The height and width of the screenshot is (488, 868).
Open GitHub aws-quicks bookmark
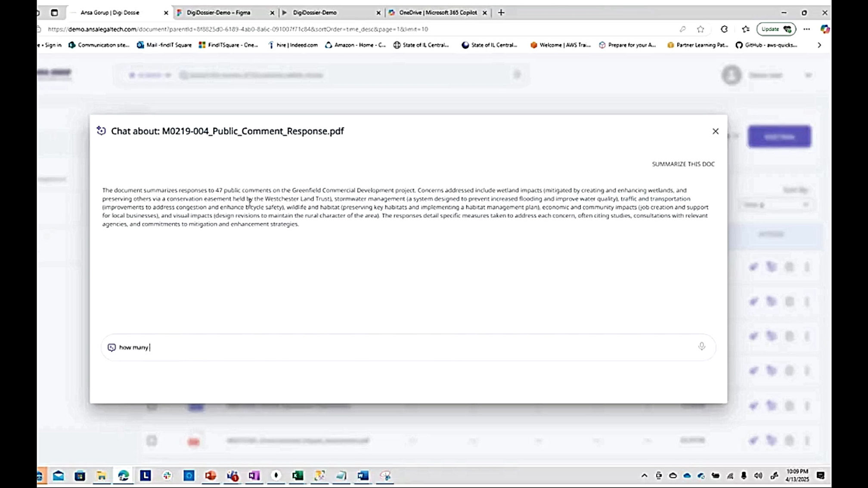tap(766, 45)
